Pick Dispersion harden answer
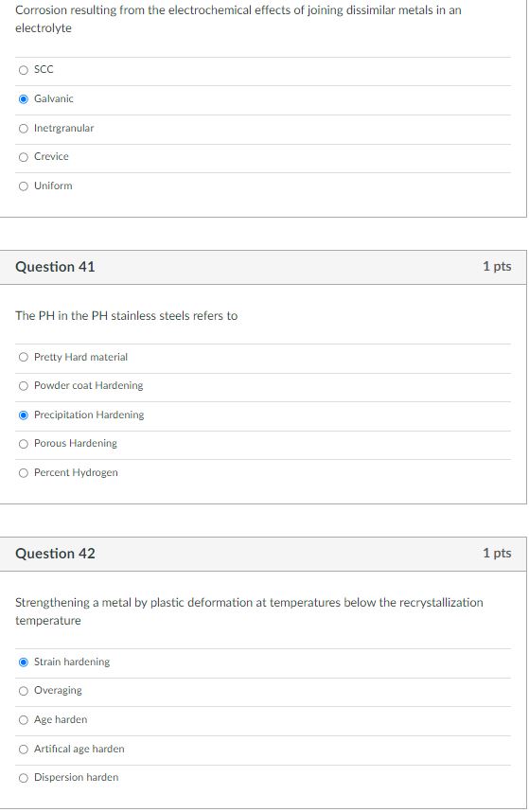 click(24, 778)
